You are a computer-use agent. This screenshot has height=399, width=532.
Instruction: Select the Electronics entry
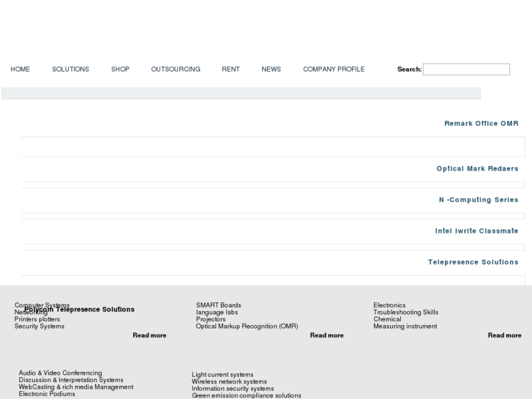pos(389,305)
